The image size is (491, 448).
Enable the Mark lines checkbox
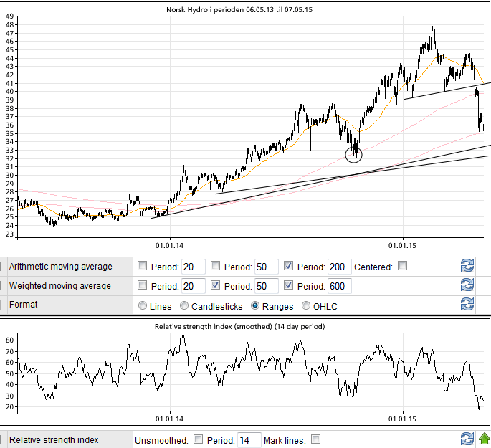pyautogui.click(x=315, y=439)
